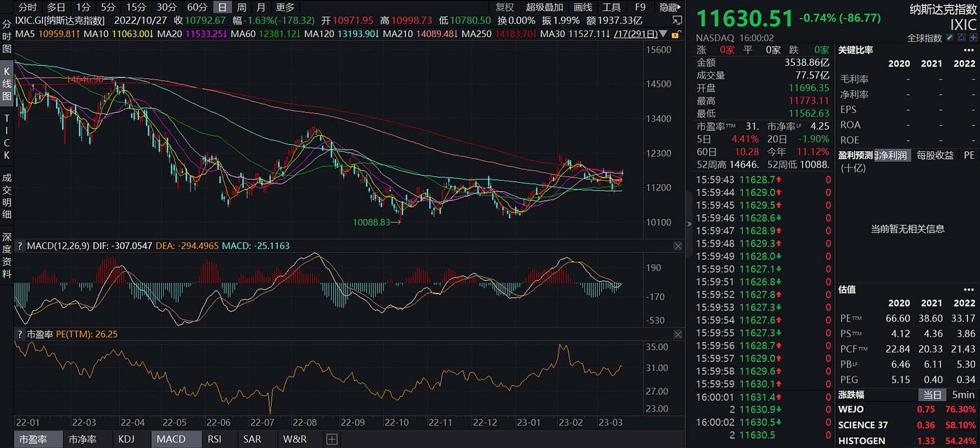This screenshot has width=980, height=448.
Task: Click the MACD panel help question icon
Action: 20,246
